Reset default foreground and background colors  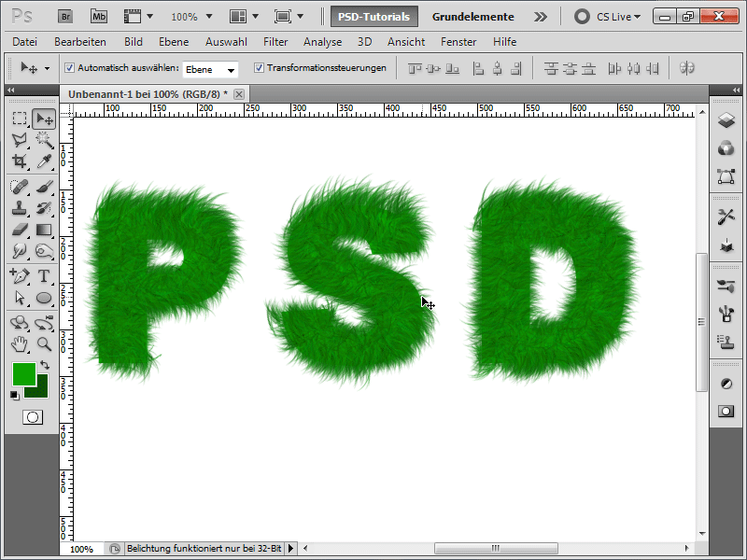(x=15, y=396)
